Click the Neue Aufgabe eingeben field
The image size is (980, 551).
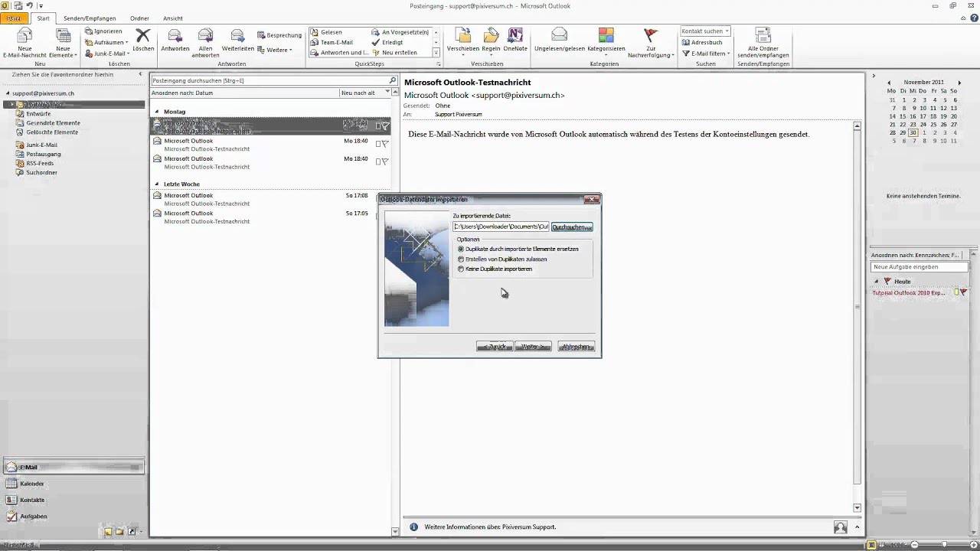[x=919, y=267]
